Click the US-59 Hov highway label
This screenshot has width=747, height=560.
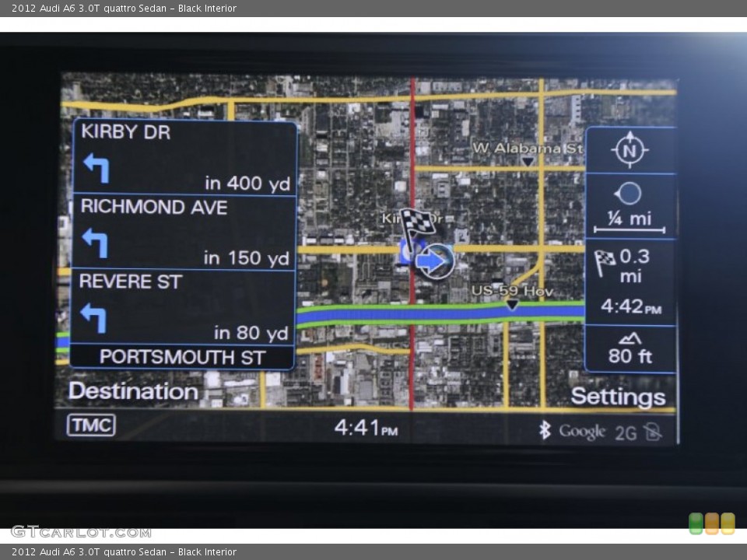(x=512, y=291)
